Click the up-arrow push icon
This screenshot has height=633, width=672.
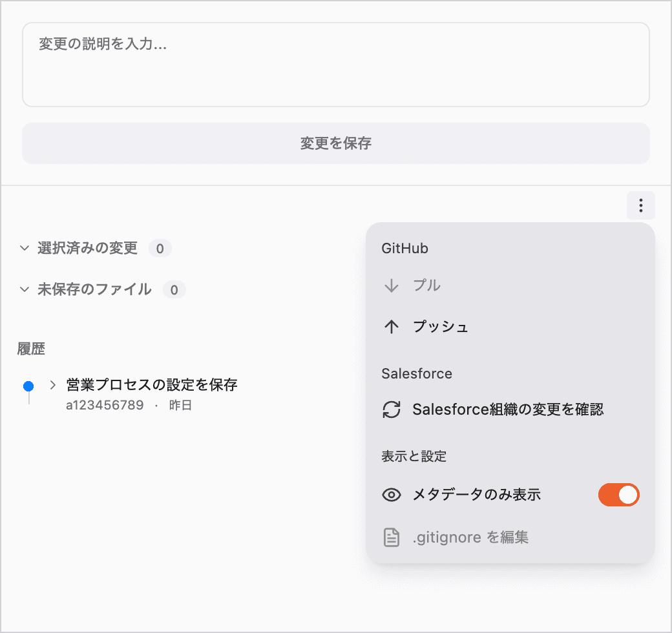[x=392, y=327]
